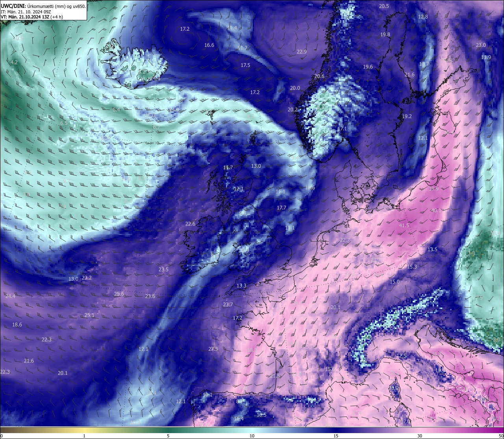Click the 17.7 value label
504x439 pixels.
(x=282, y=207)
